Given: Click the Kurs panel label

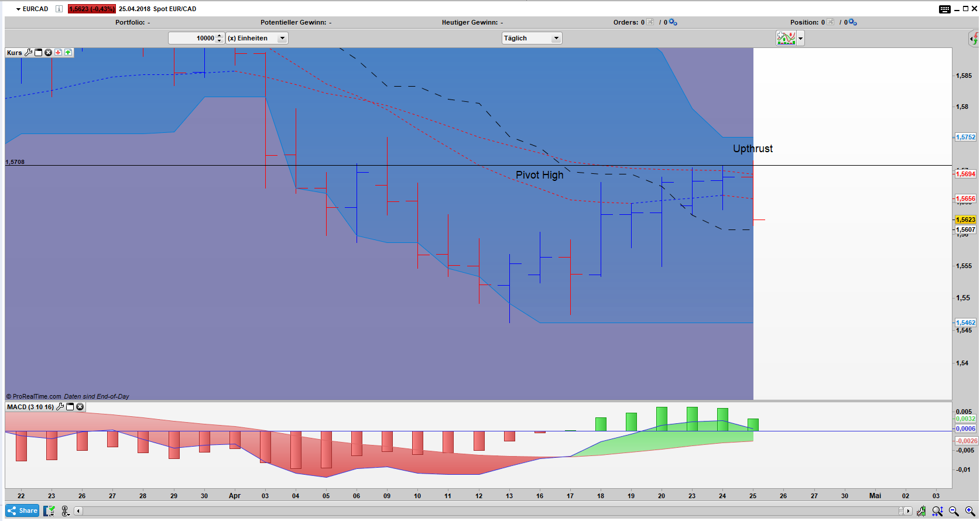Looking at the screenshot, I should point(15,53).
